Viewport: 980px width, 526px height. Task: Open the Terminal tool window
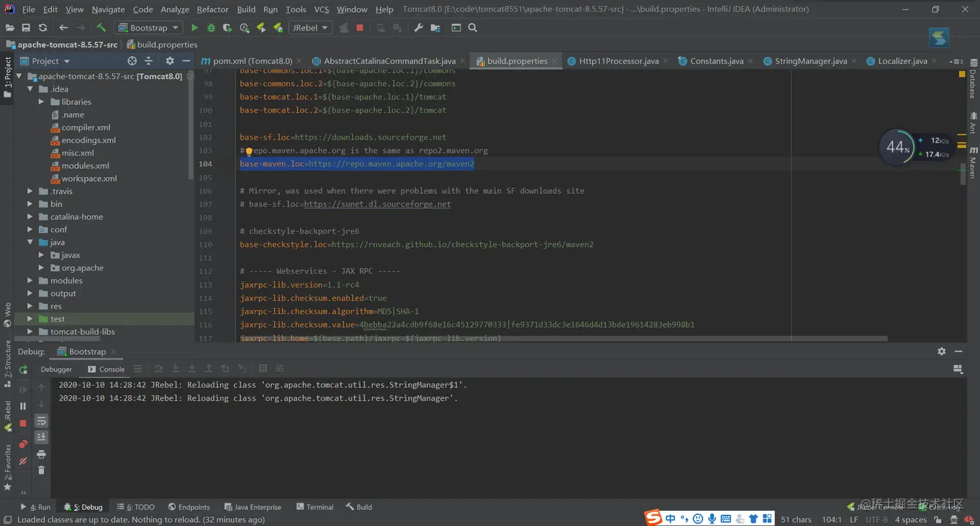(314, 507)
